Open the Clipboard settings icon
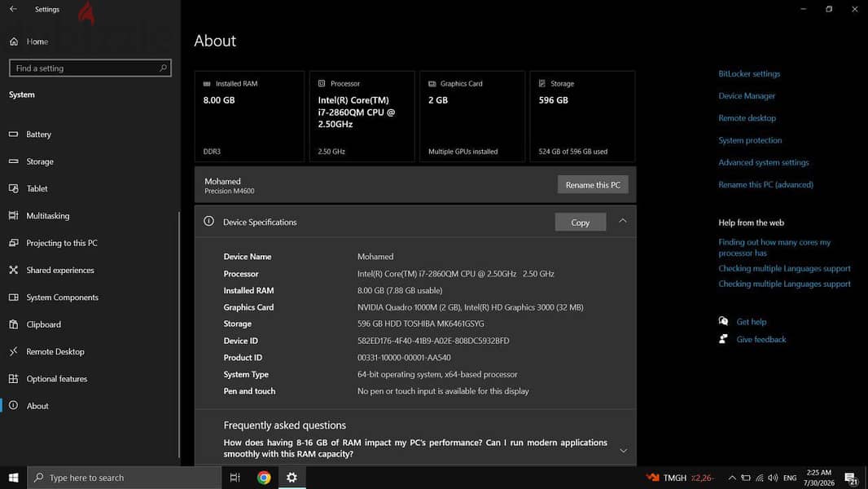Image resolution: width=868 pixels, height=489 pixels. 13,324
